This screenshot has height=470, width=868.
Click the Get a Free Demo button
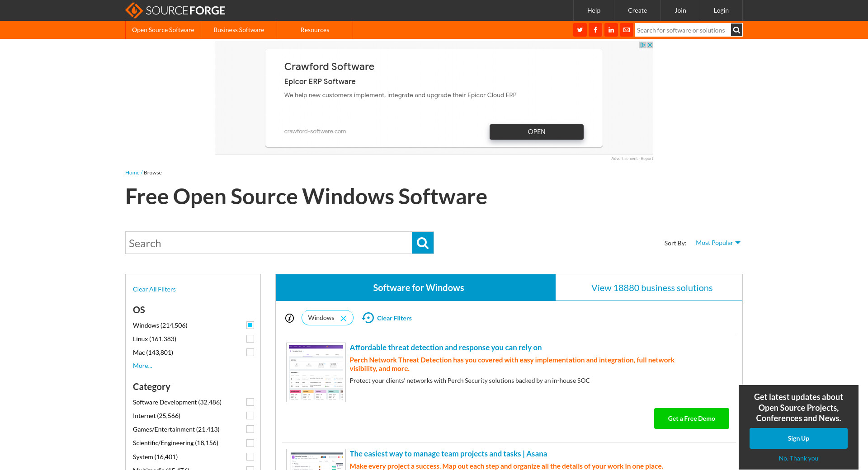691,418
